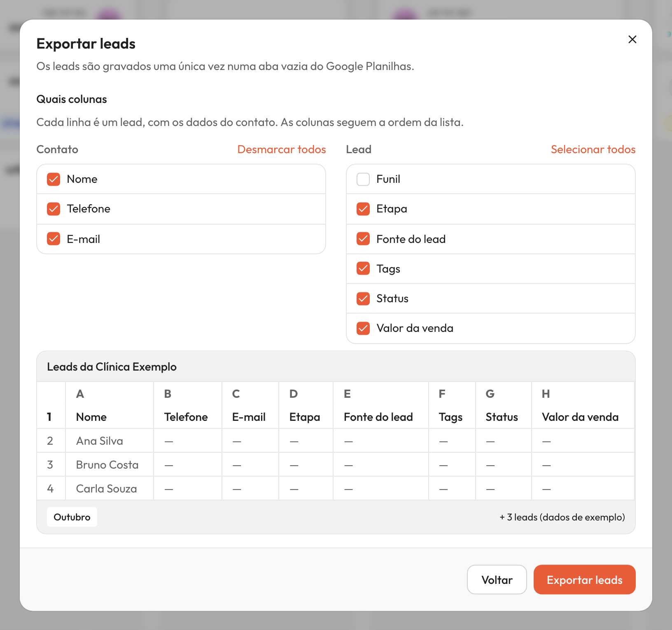Uncheck the Fonte do lead checkbox
The image size is (672, 630).
point(363,239)
